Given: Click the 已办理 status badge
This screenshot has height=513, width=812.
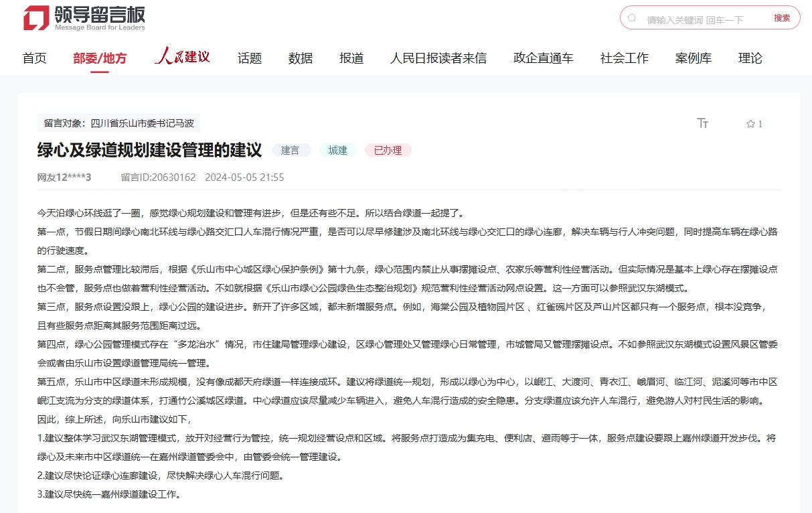Looking at the screenshot, I should pyautogui.click(x=387, y=150).
